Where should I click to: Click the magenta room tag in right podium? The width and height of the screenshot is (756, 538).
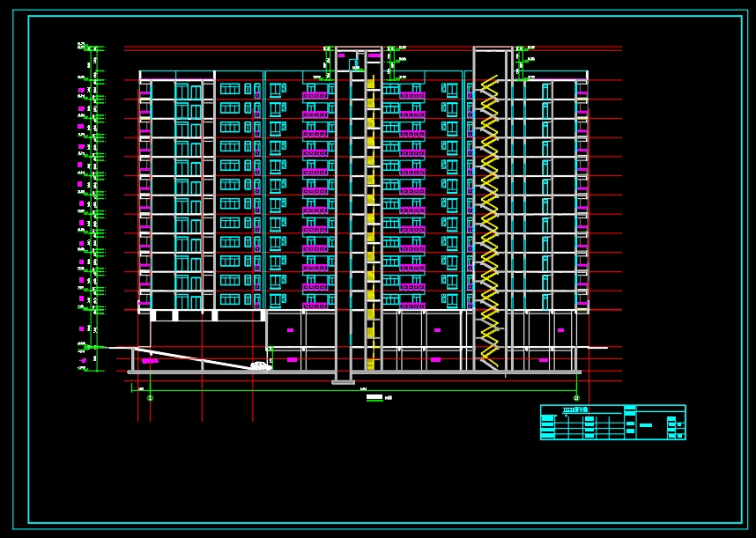point(560,330)
